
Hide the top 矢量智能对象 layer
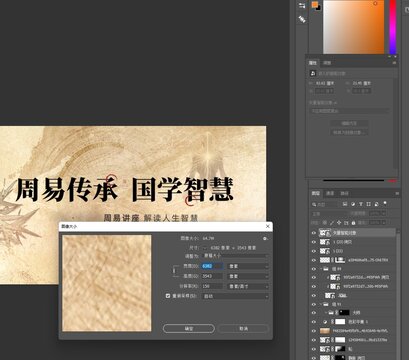[x=314, y=233]
